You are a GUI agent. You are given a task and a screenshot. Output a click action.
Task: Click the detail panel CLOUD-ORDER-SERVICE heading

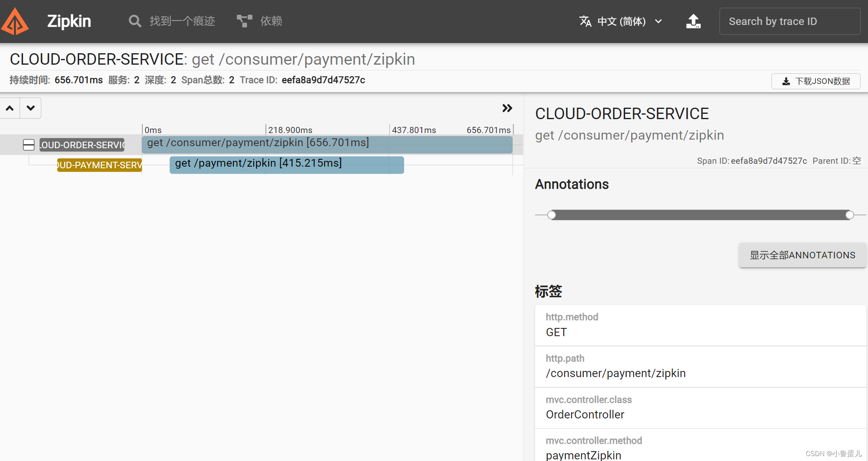[x=622, y=114]
